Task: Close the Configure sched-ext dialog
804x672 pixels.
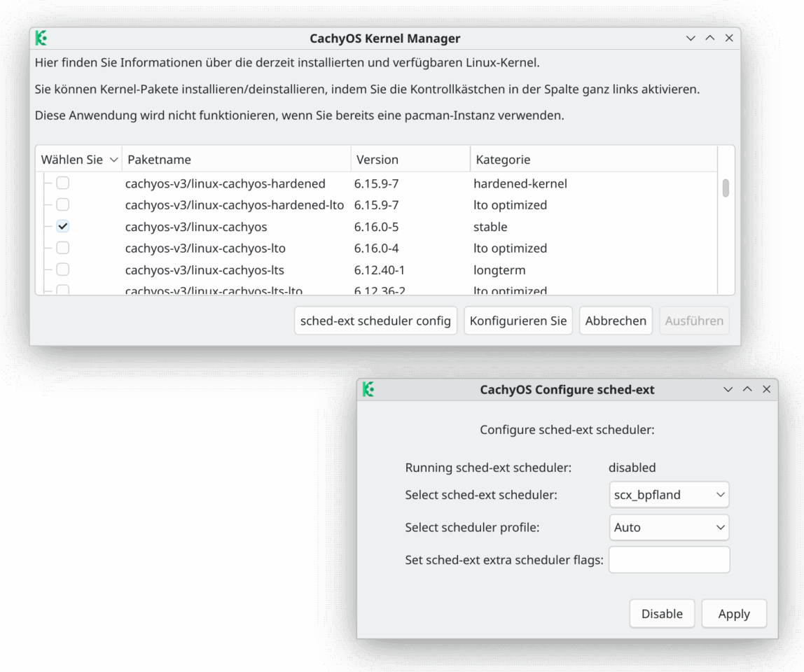Action: 766,390
